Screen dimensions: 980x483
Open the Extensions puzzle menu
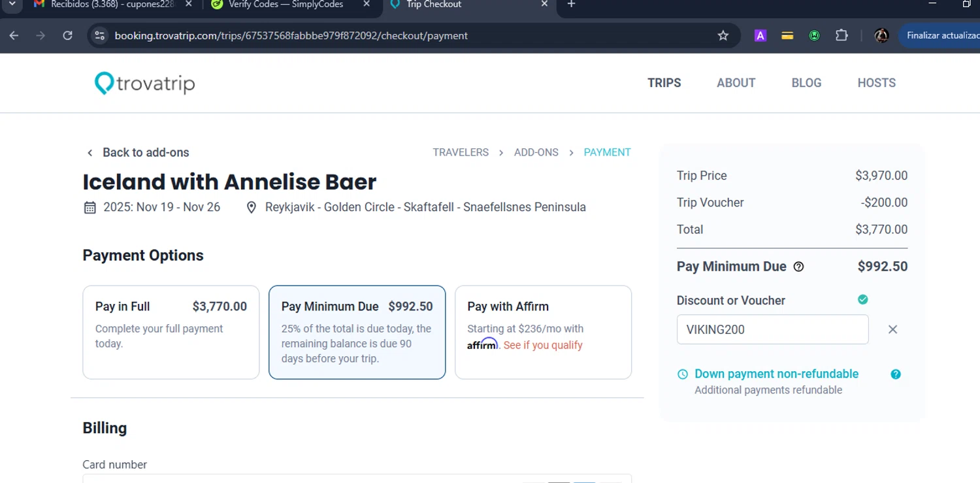point(841,36)
